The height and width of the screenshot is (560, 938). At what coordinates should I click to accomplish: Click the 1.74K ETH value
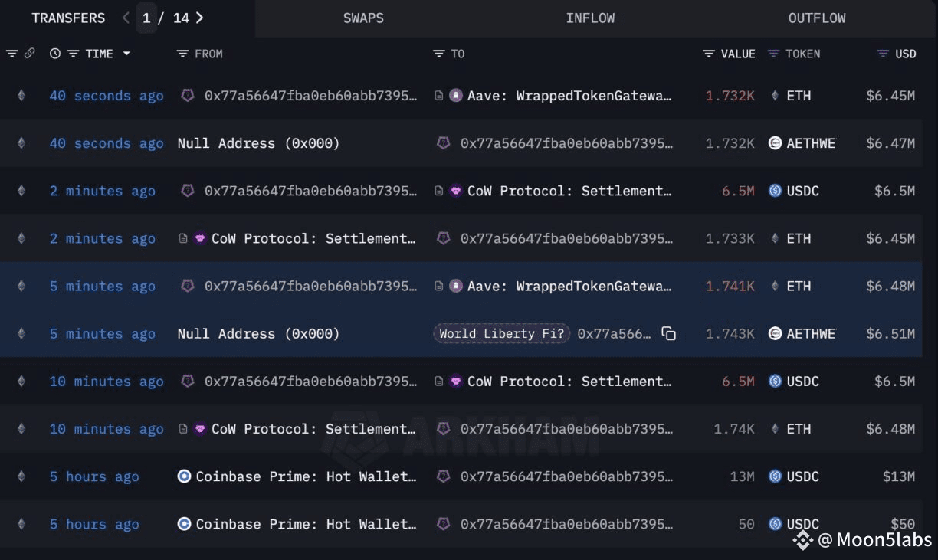click(x=734, y=429)
